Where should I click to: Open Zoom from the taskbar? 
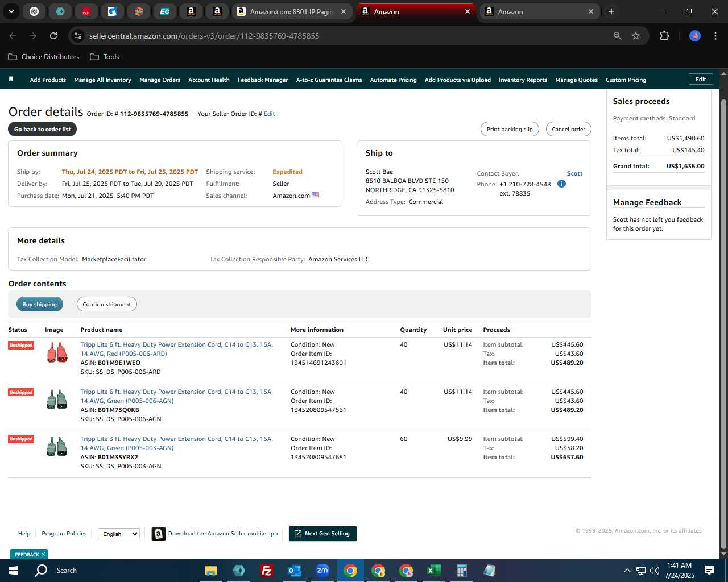(x=322, y=571)
